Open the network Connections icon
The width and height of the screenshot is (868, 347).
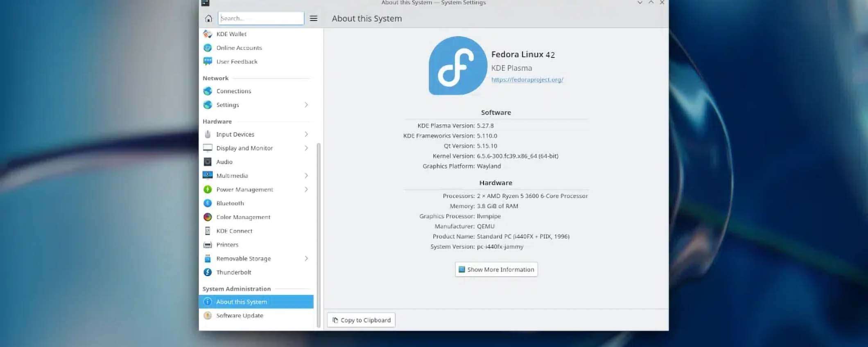(208, 91)
